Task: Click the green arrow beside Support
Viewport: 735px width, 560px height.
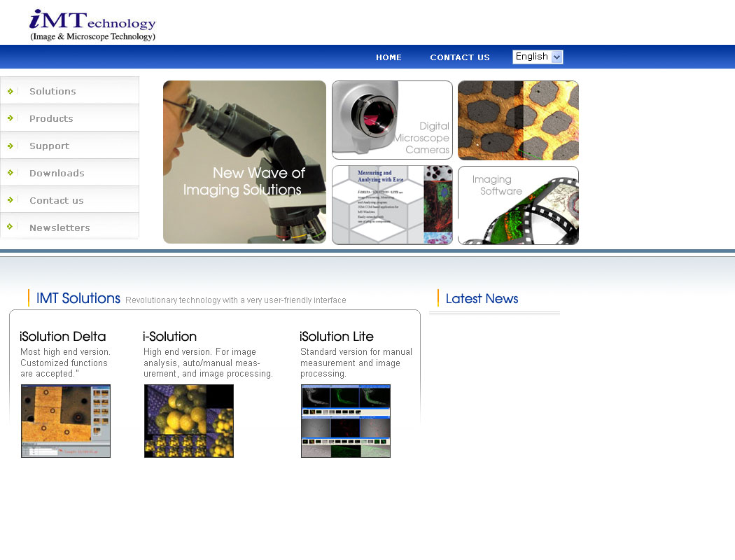Action: tap(10, 146)
